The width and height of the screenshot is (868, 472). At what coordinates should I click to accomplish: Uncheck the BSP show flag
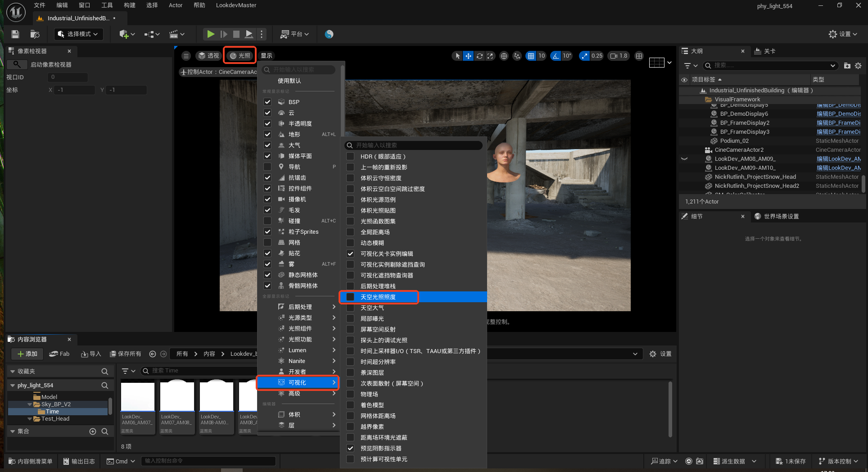[x=267, y=102]
